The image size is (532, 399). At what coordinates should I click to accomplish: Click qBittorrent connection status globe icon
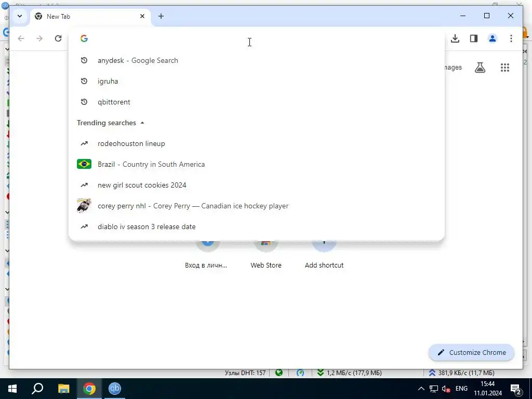pyautogui.click(x=279, y=373)
